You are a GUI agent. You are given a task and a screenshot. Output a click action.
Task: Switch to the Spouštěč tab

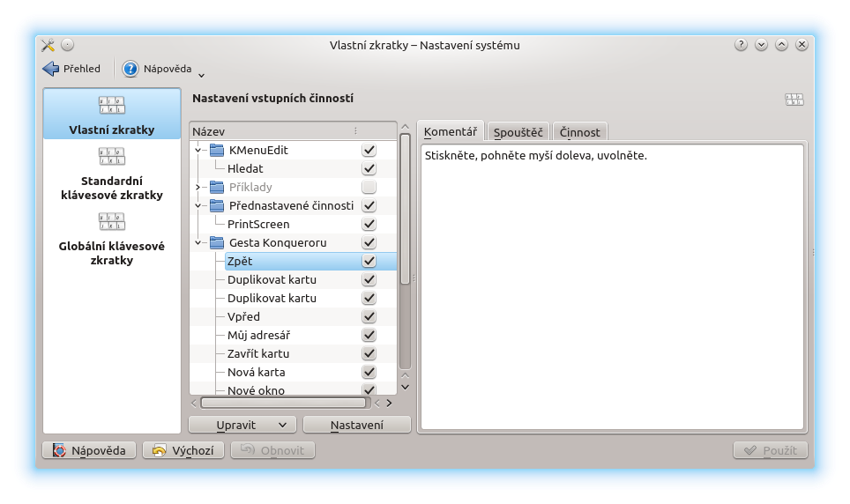pos(518,132)
